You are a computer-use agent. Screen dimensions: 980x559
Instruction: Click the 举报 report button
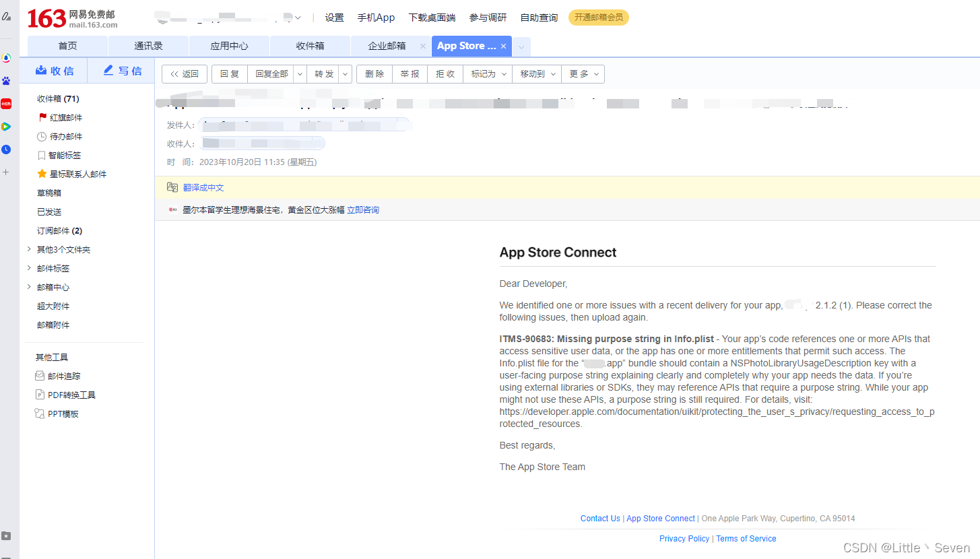click(410, 74)
